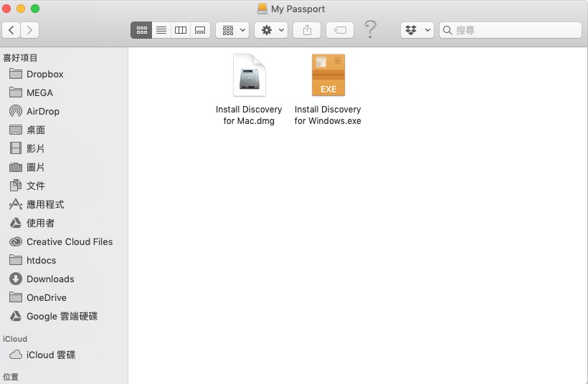The image size is (588, 384).
Task: Click the My Passport drive icon in title bar
Action: pyautogui.click(x=262, y=9)
